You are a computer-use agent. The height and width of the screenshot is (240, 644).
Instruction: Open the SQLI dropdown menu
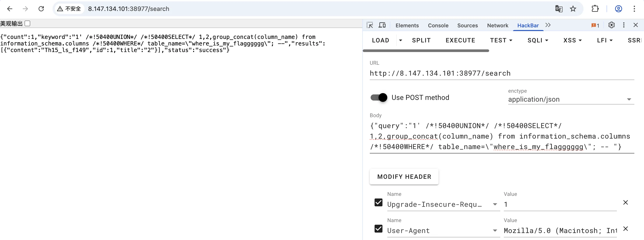538,40
